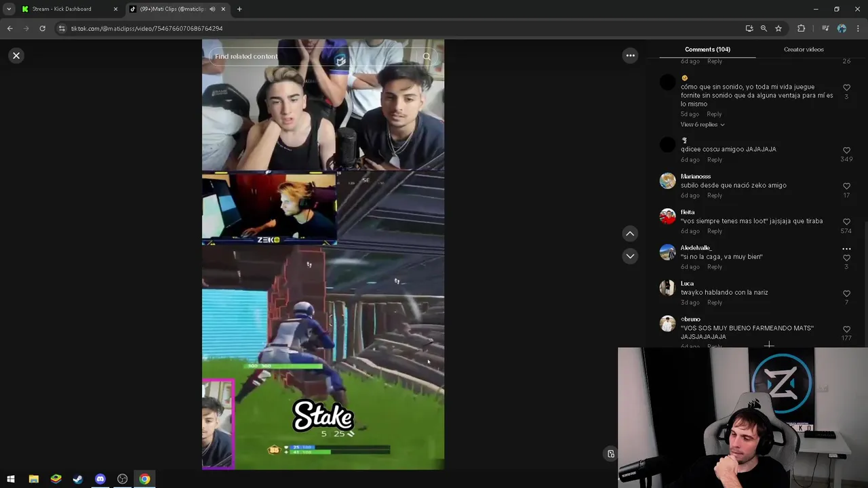Like the comment 'cómo que sin sonido'
Viewport: 868px width, 488px height.
[846, 87]
